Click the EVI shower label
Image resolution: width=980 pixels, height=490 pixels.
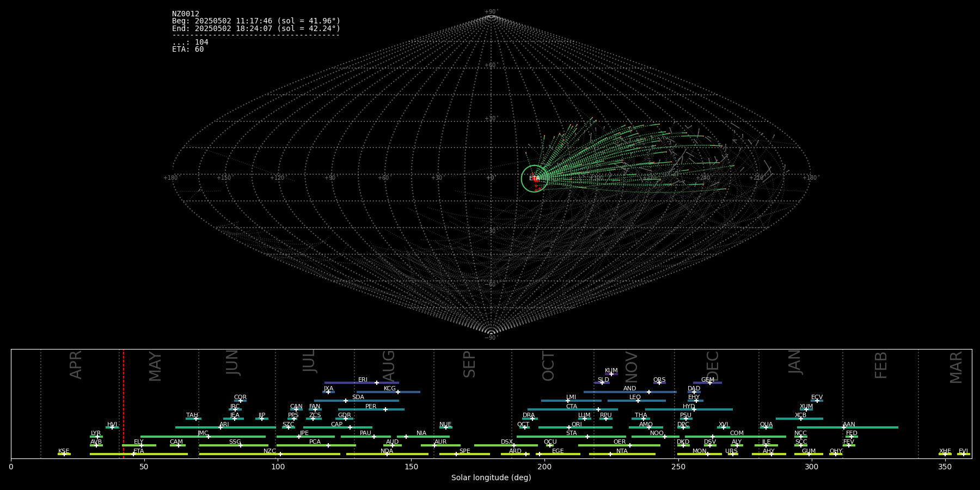coord(963,451)
